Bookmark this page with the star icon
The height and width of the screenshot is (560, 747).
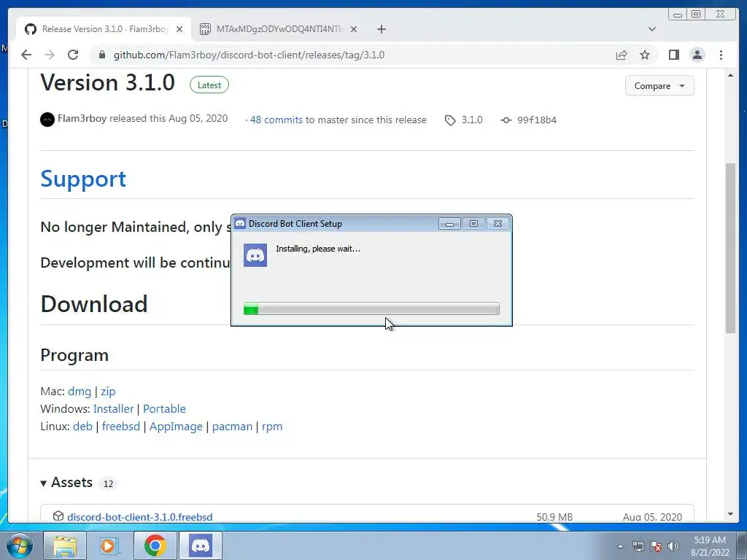645,55
